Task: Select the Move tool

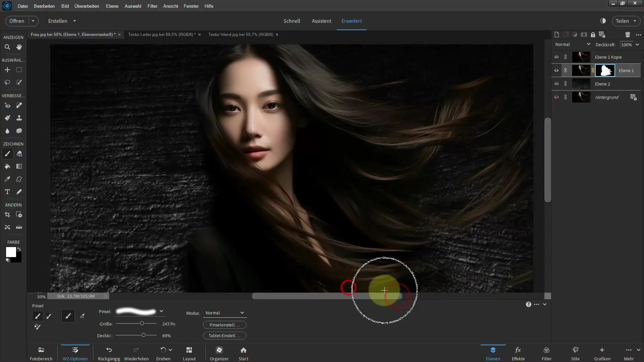Action: coord(7,70)
